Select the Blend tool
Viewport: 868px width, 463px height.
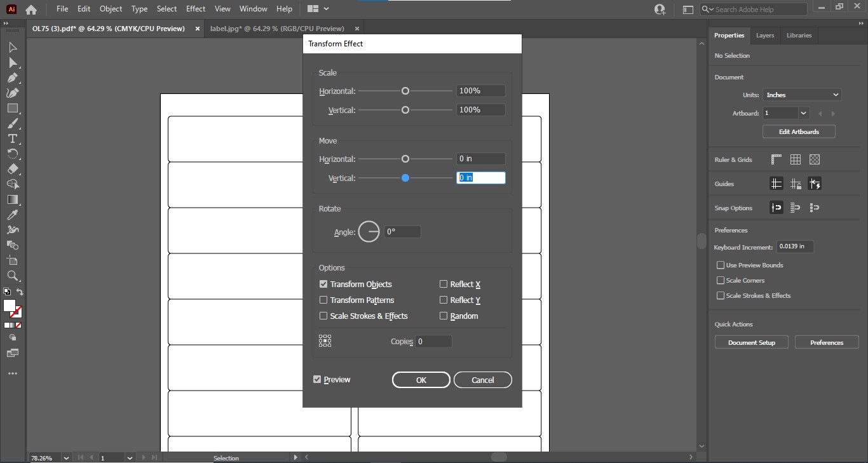(x=12, y=245)
